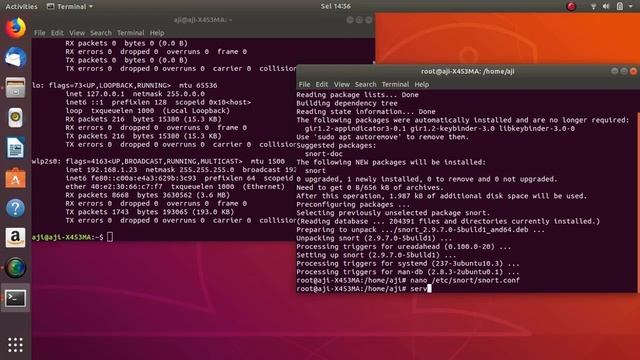Click 'Setting up snort (2.9.7.0-5build1)' line
The image size is (640, 360).
[376, 255]
